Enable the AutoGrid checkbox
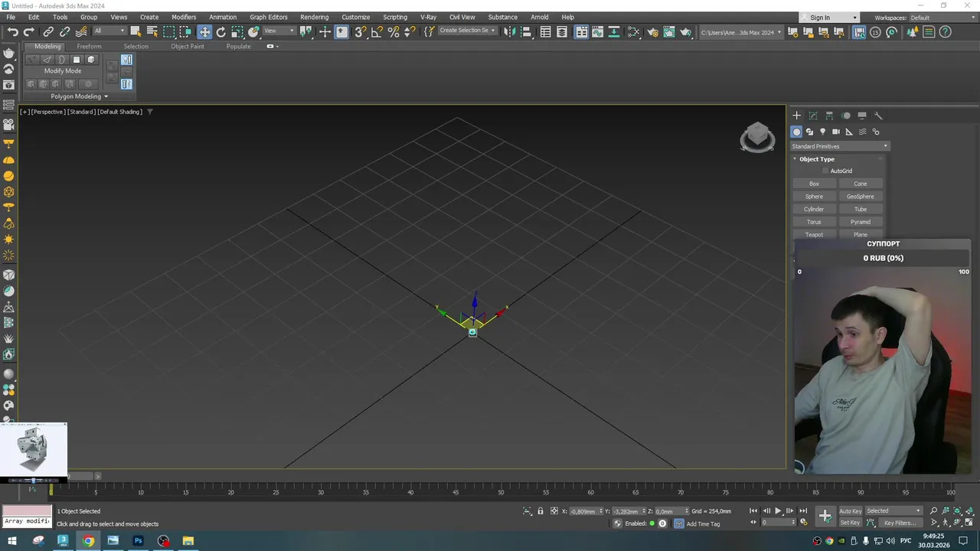The width and height of the screenshot is (980, 551). [x=825, y=171]
